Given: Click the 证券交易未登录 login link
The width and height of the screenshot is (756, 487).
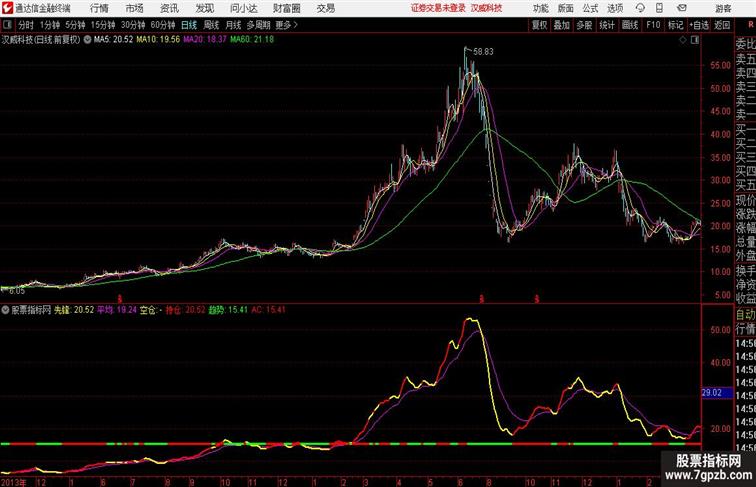Looking at the screenshot, I should (438, 8).
